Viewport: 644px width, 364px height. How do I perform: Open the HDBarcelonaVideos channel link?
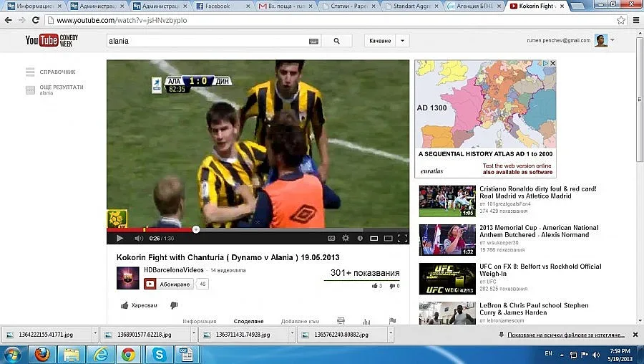pos(173,270)
